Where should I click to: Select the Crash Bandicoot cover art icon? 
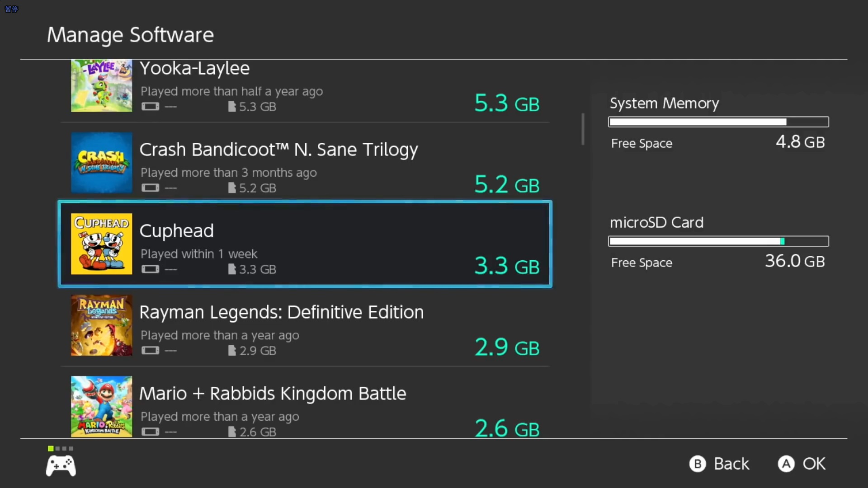click(102, 163)
